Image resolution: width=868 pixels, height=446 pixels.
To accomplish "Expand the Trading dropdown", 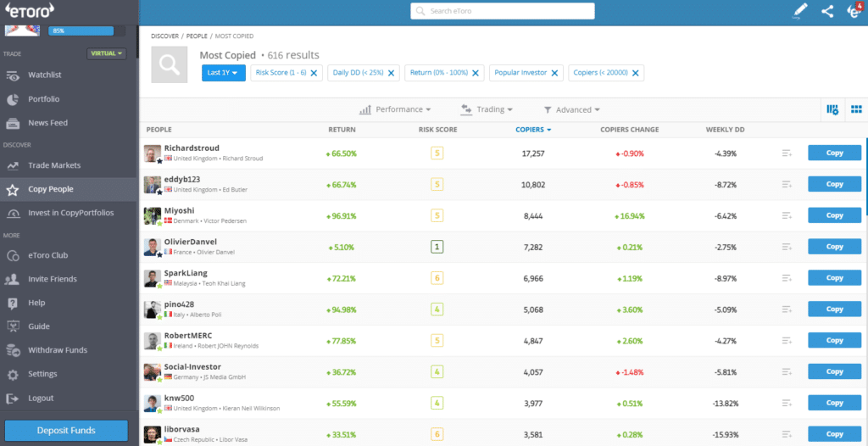I will (487, 109).
